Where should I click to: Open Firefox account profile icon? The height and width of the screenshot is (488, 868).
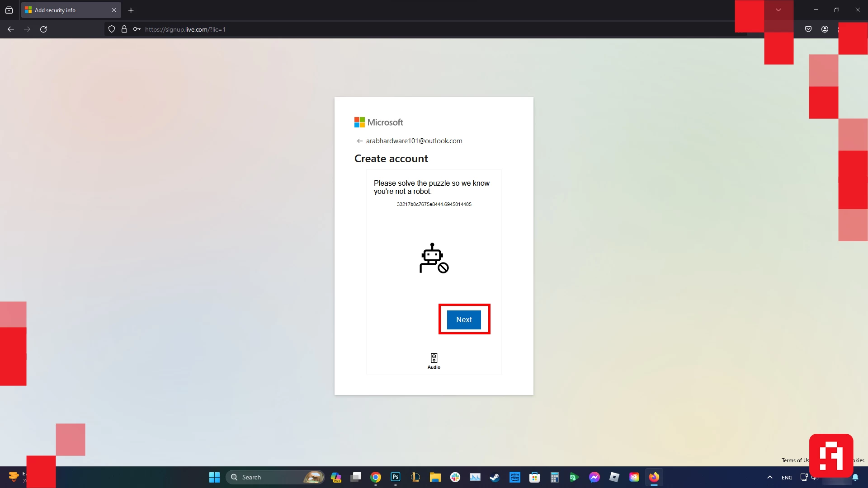pos(825,29)
